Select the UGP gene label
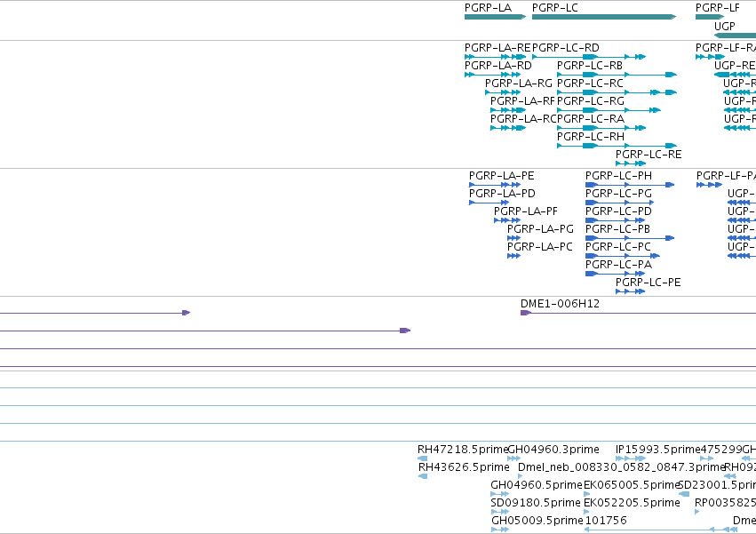Viewport: 756px width, 534px height. (x=725, y=26)
